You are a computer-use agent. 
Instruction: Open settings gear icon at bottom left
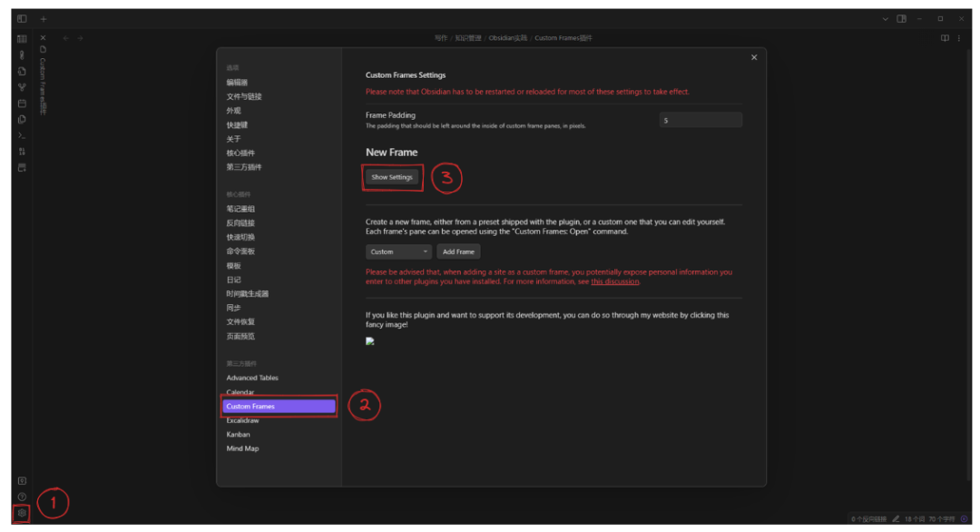[22, 513]
